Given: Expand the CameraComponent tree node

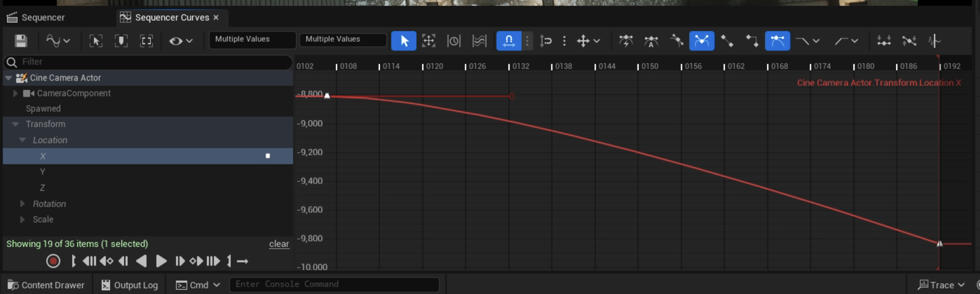Looking at the screenshot, I should coord(15,93).
